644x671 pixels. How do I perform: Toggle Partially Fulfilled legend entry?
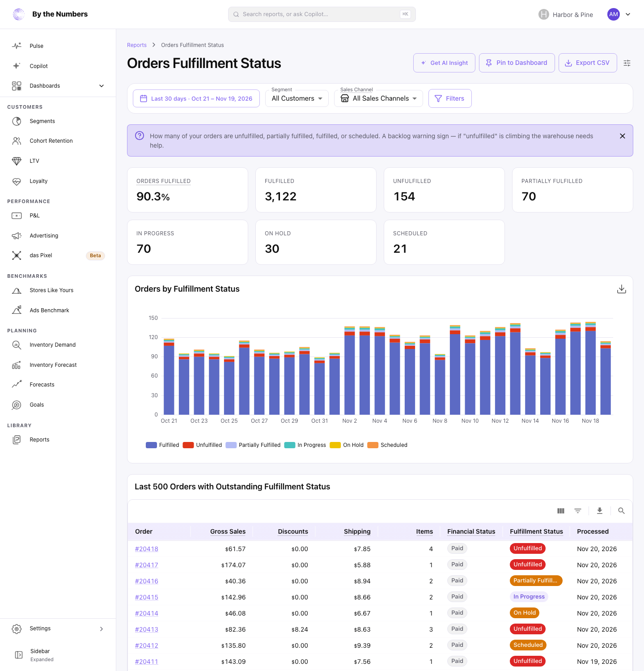(x=253, y=445)
